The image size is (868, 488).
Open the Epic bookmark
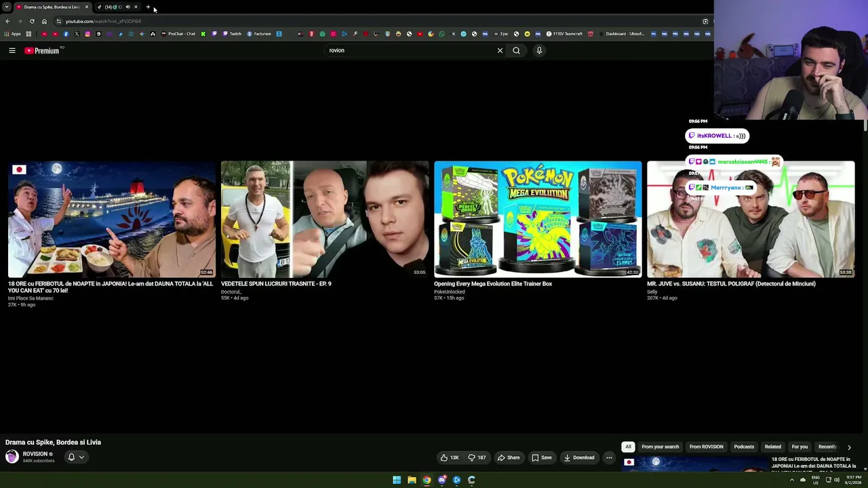click(501, 34)
